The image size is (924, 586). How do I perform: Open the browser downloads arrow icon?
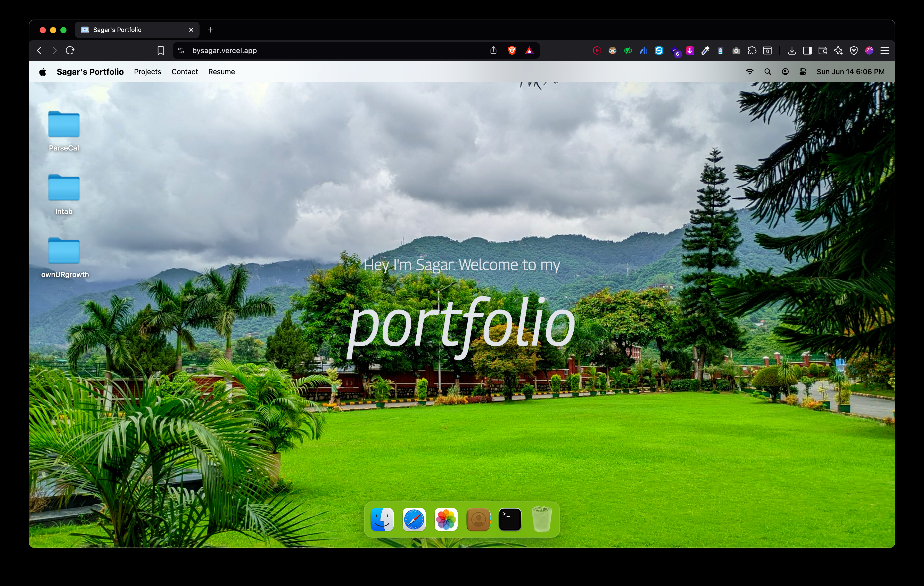point(792,50)
